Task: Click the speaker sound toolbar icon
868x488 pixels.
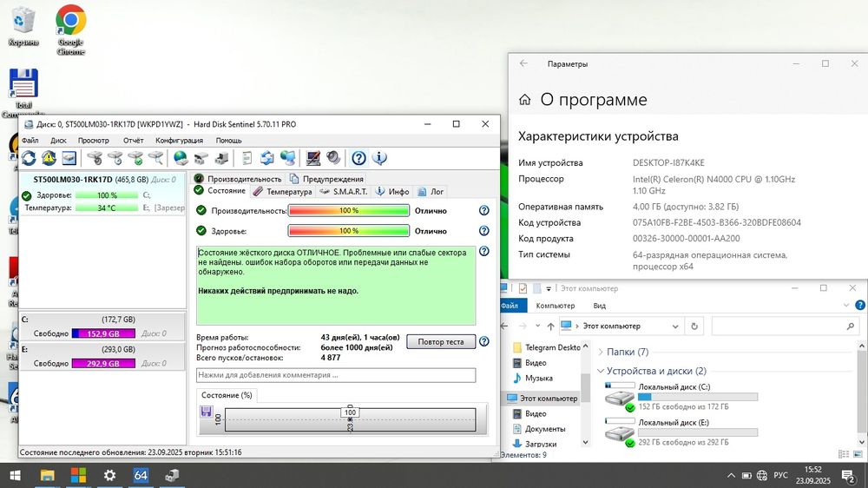Action: coord(333,158)
